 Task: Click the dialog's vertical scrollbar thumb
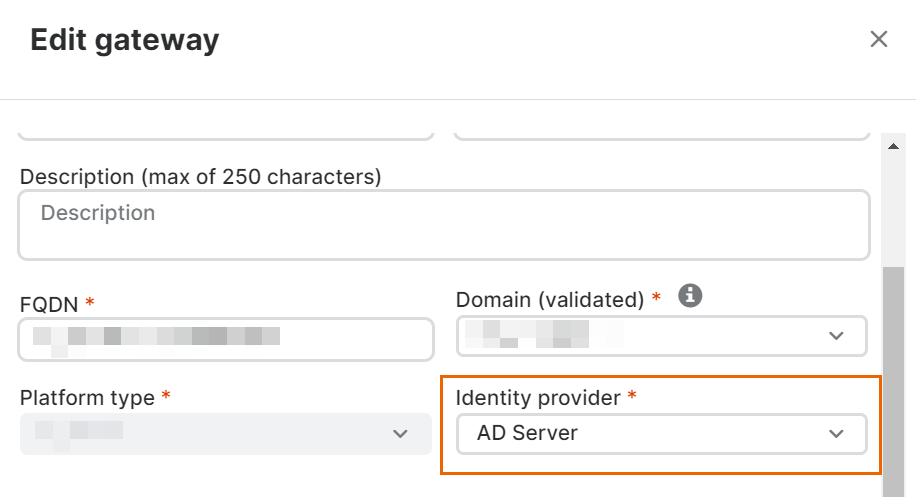[890, 380]
